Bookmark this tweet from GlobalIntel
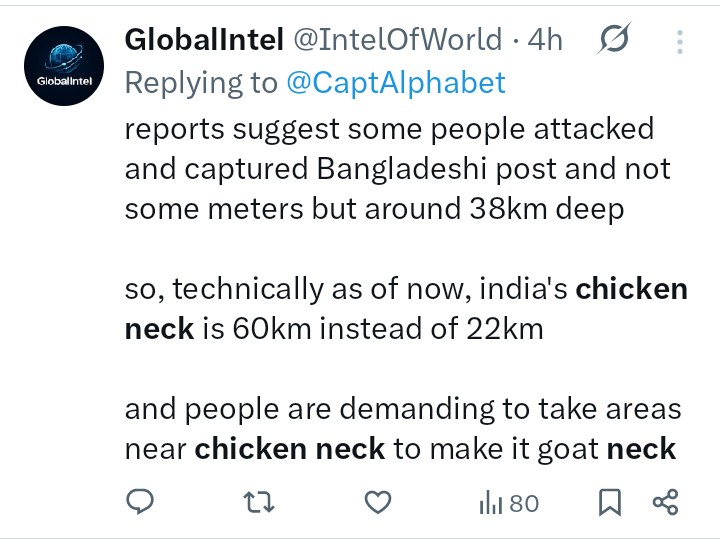The height and width of the screenshot is (542, 720). [610, 502]
